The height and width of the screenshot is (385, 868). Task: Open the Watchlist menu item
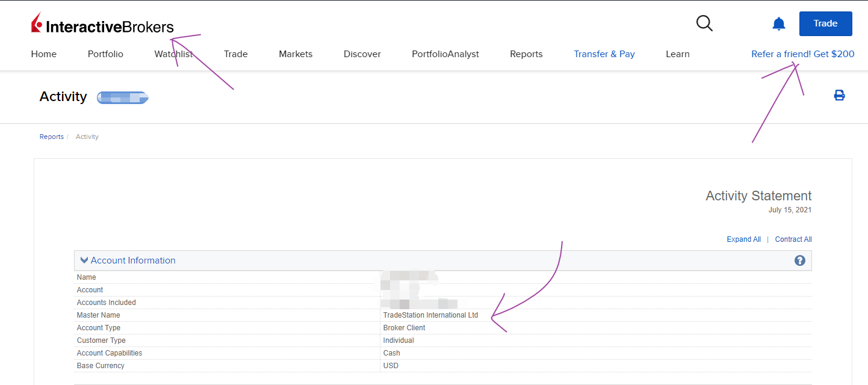click(173, 54)
